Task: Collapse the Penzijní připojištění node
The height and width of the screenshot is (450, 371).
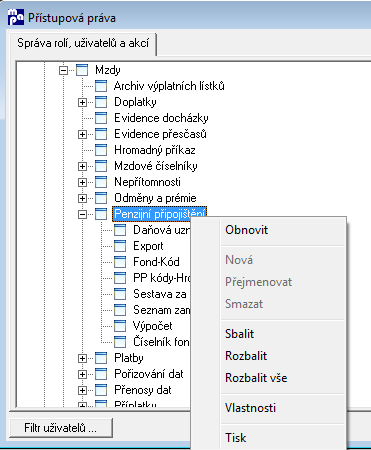Action: pyautogui.click(x=82, y=214)
